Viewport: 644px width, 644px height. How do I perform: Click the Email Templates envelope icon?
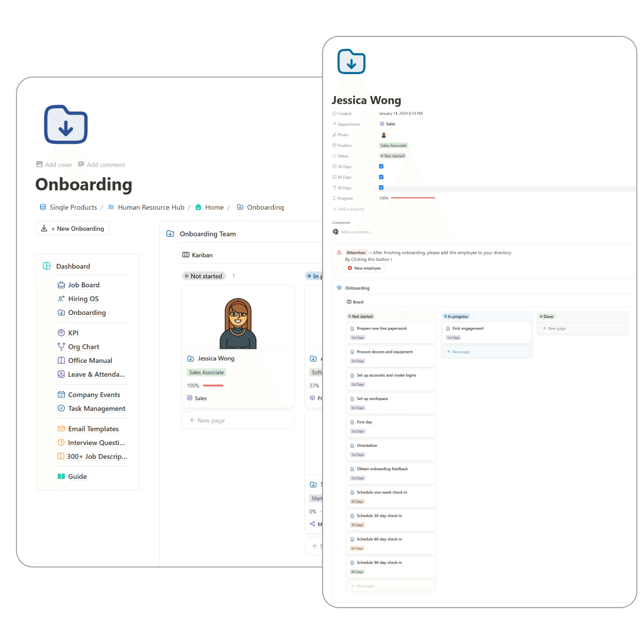coord(61,429)
